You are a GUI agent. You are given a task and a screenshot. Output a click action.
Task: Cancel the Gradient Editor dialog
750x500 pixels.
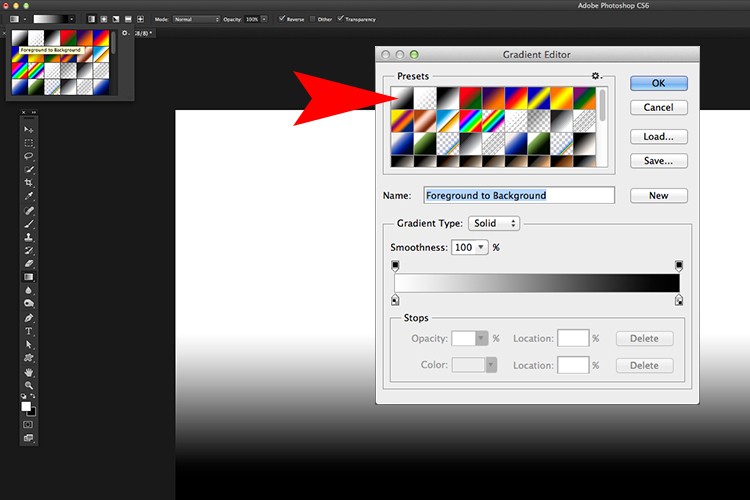(x=659, y=107)
